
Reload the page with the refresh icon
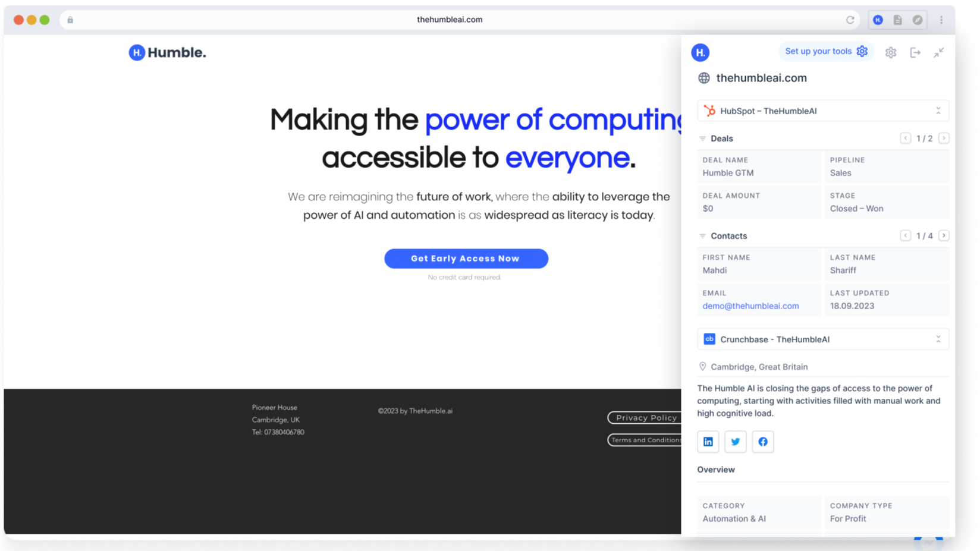850,20
